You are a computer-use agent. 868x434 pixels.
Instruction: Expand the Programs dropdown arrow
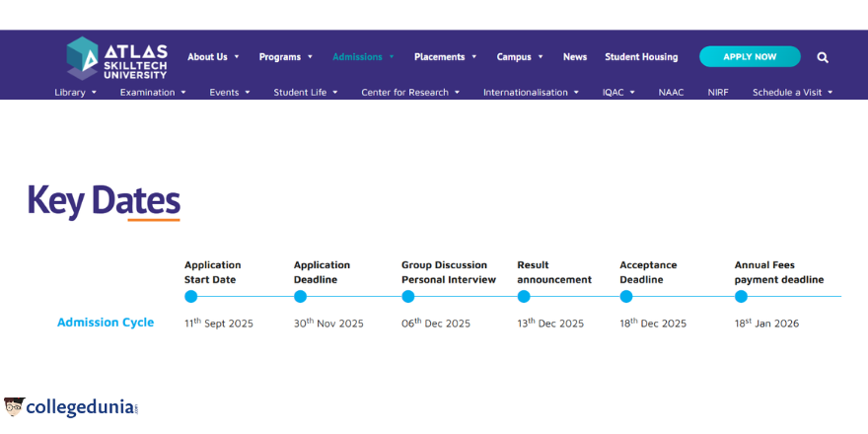[x=310, y=56]
